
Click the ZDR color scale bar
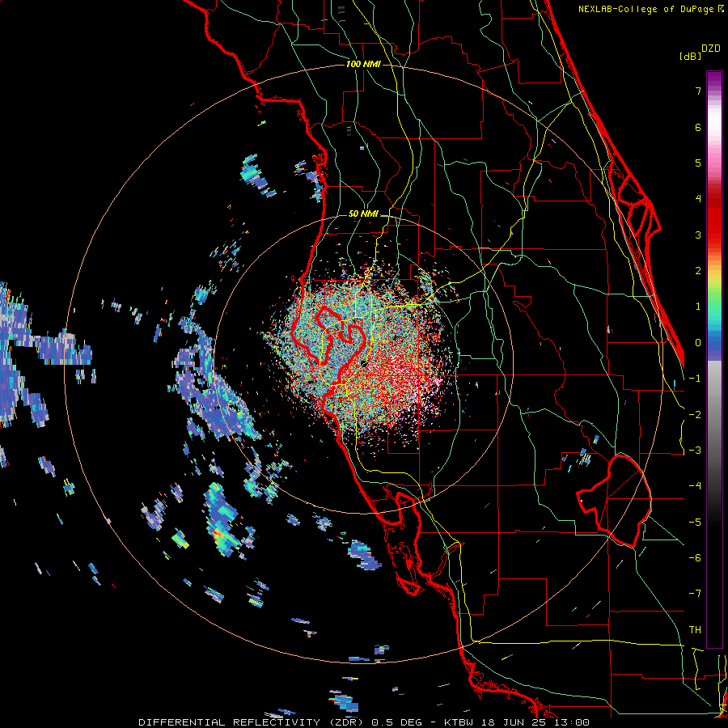coord(714,359)
